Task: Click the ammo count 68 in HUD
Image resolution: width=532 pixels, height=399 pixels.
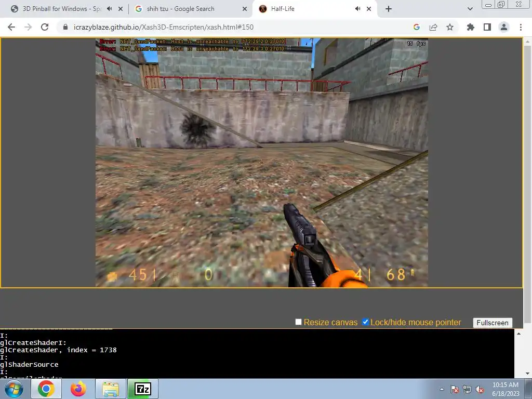Action: tap(396, 274)
